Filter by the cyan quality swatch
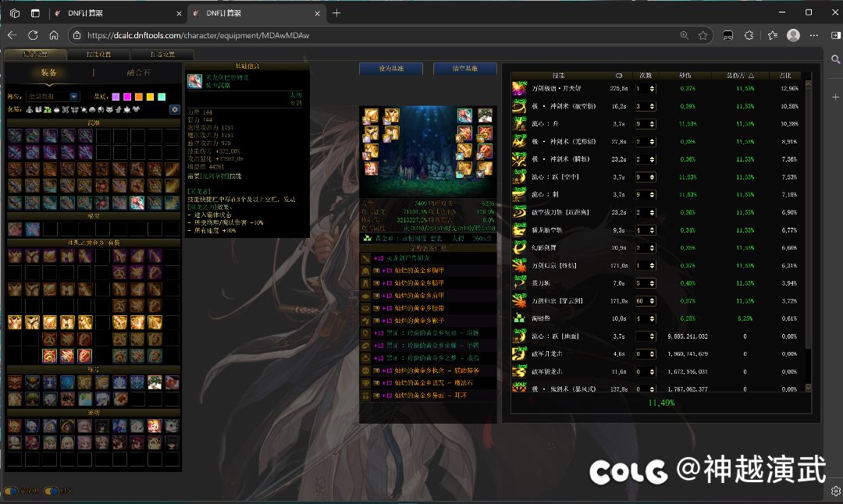This screenshot has height=504, width=843. coord(162,97)
